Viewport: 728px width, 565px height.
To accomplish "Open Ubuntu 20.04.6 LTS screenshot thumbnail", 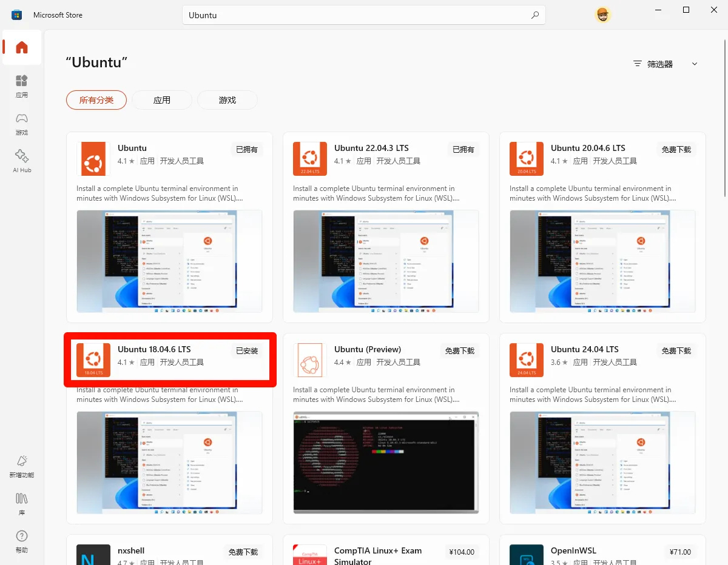I will (602, 261).
